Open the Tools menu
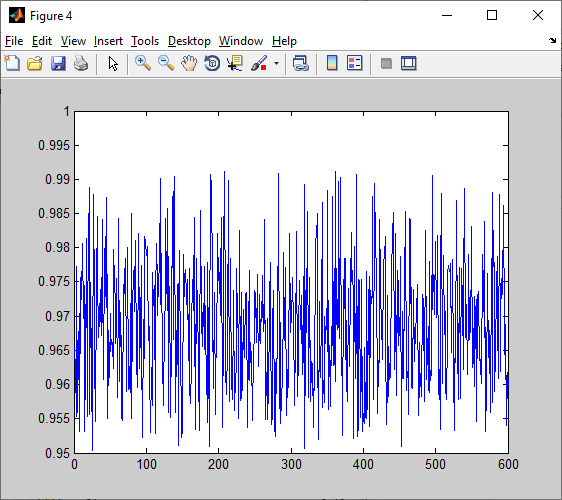 coord(145,41)
